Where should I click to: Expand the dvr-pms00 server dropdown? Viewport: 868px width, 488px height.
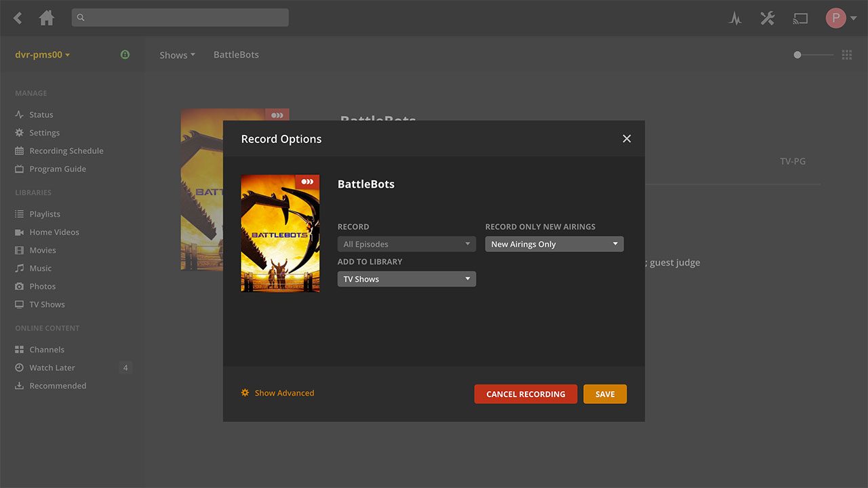(43, 55)
